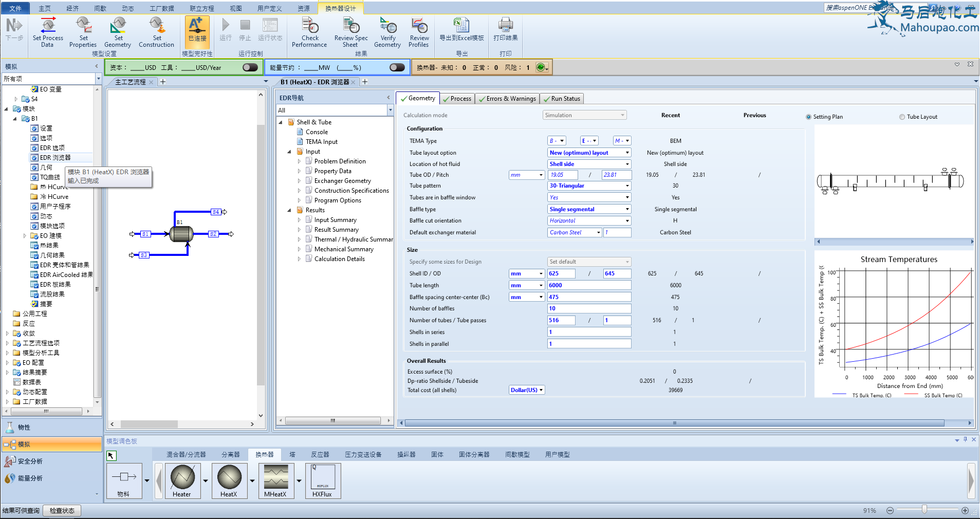Click the Verify Geometry icon
Screen dimensions: 980x519
[x=388, y=32]
